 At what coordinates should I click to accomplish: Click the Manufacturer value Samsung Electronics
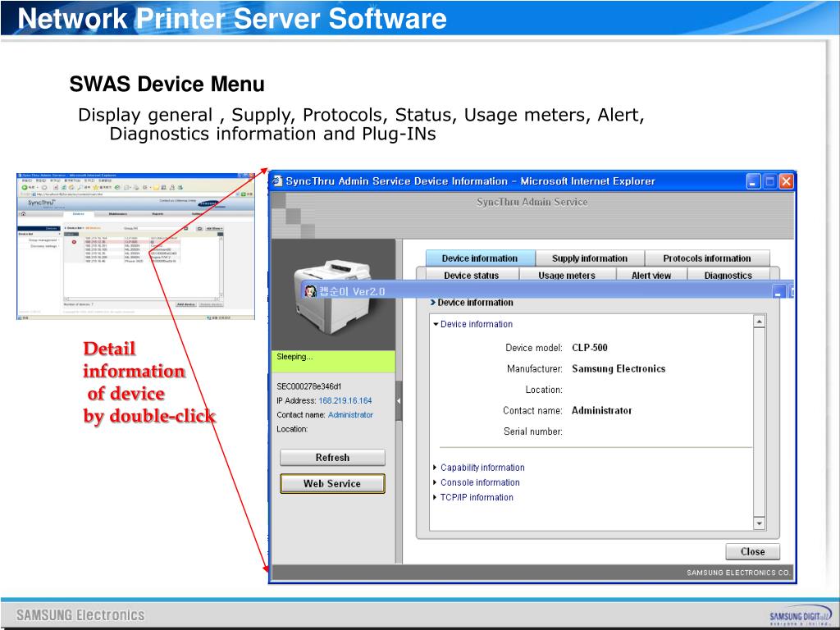(x=619, y=368)
